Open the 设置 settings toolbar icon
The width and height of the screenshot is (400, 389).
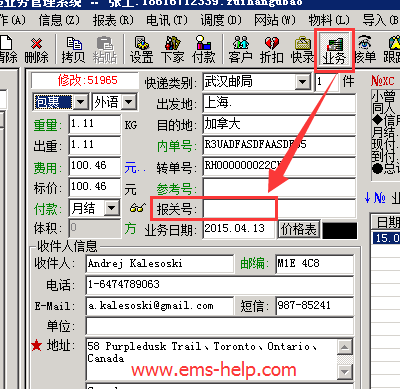coord(141,50)
